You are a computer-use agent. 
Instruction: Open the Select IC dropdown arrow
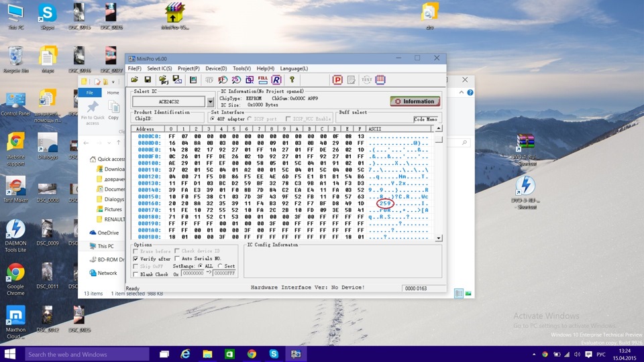point(210,101)
